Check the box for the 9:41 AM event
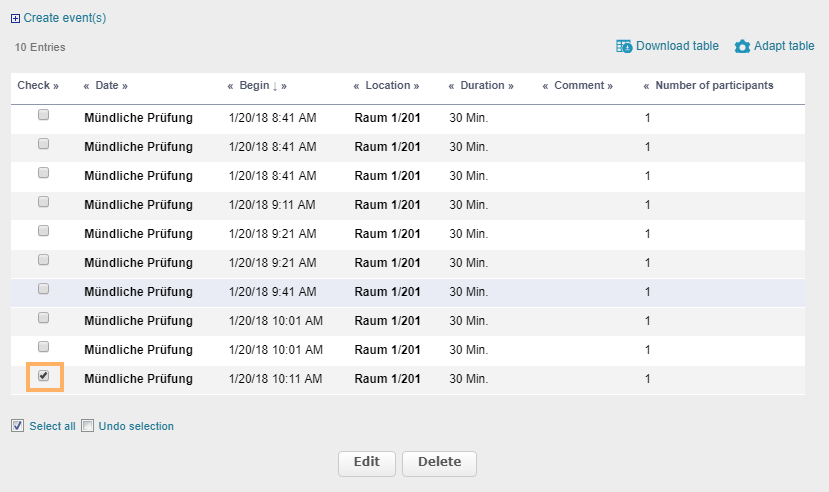This screenshot has height=492, width=829. [x=43, y=289]
